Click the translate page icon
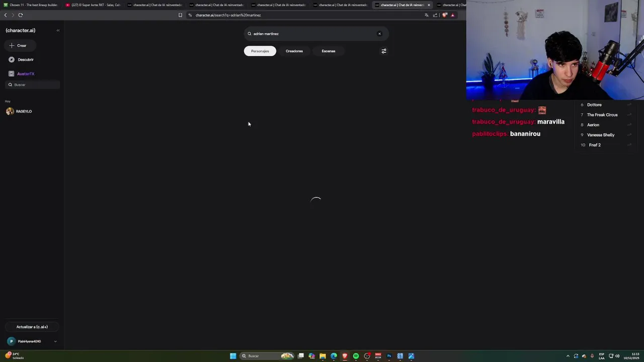Image resolution: width=644 pixels, height=362 pixels. (427, 15)
